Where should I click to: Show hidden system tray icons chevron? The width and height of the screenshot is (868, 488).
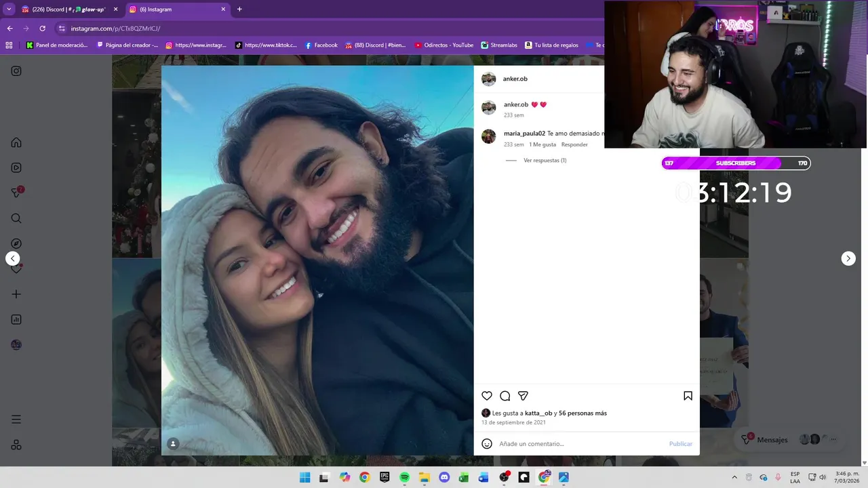[x=734, y=477]
